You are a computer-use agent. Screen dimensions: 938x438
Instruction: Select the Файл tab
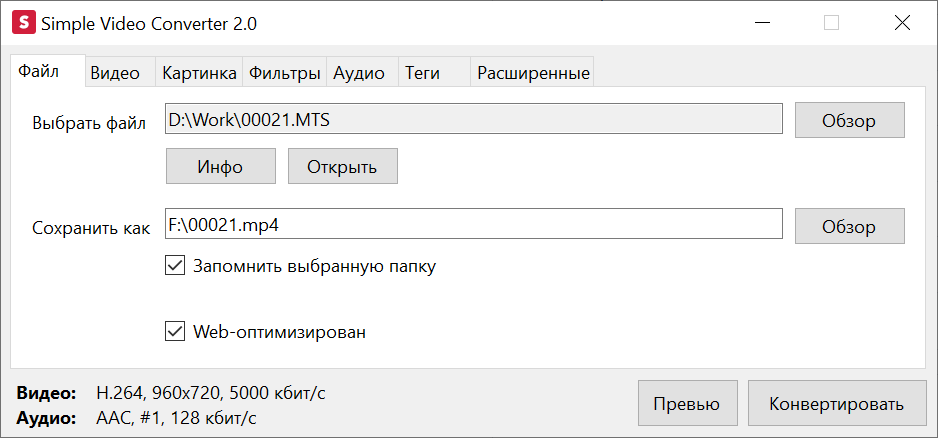pos(48,71)
